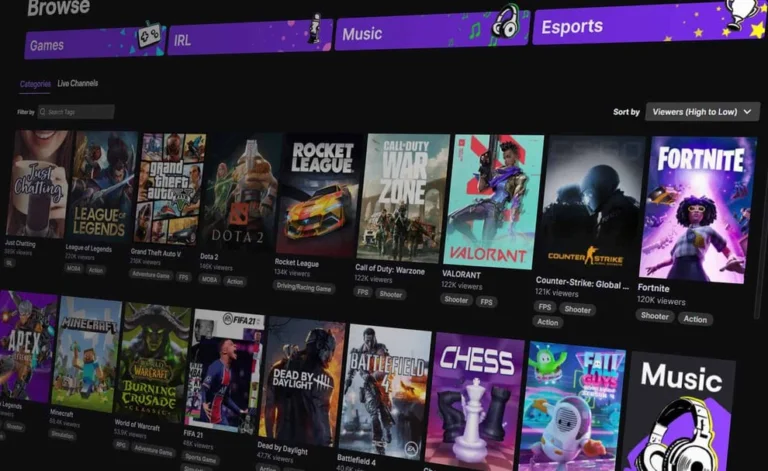Focus the Search Tags filter field
Screen dimensions: 768x471
76,112
